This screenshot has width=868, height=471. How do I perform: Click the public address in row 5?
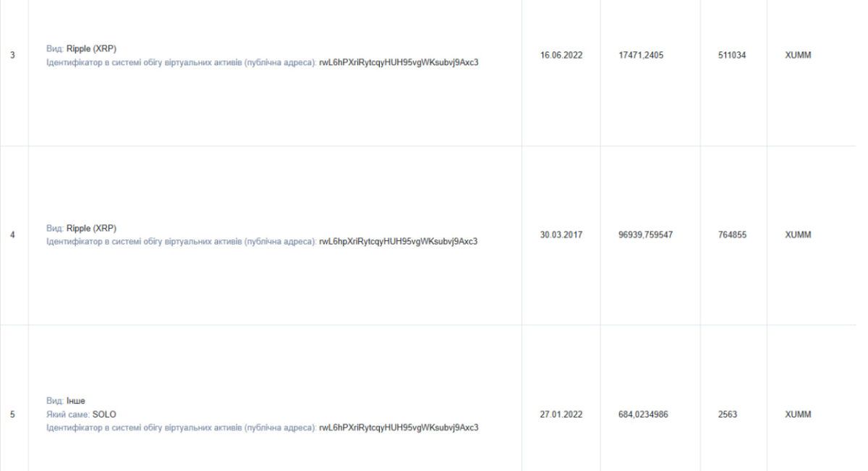pyautogui.click(x=399, y=428)
